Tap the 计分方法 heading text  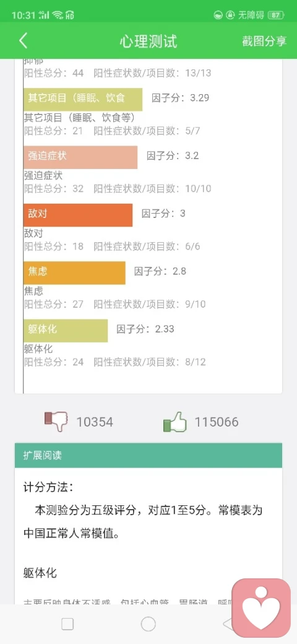(48, 488)
